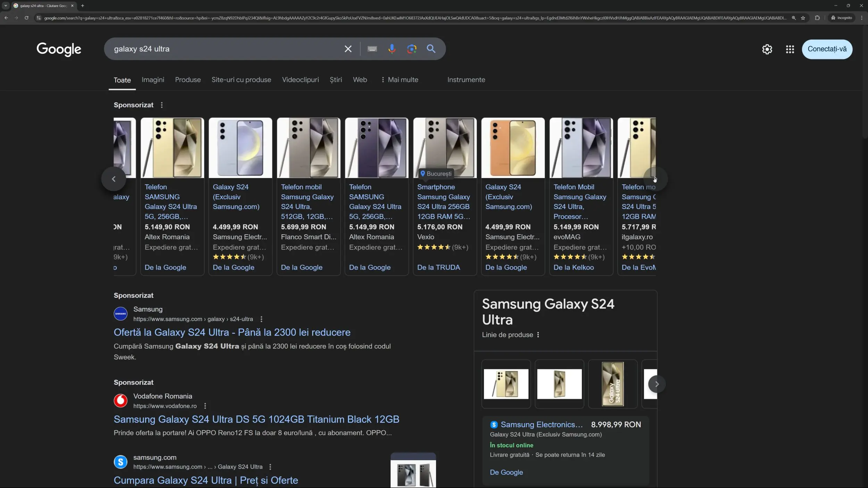Click the Google logo

point(59,49)
